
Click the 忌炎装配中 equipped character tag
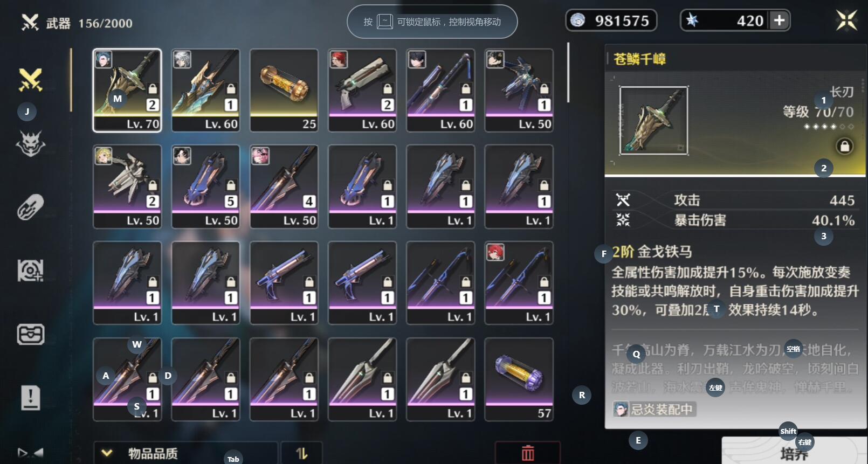(655, 409)
